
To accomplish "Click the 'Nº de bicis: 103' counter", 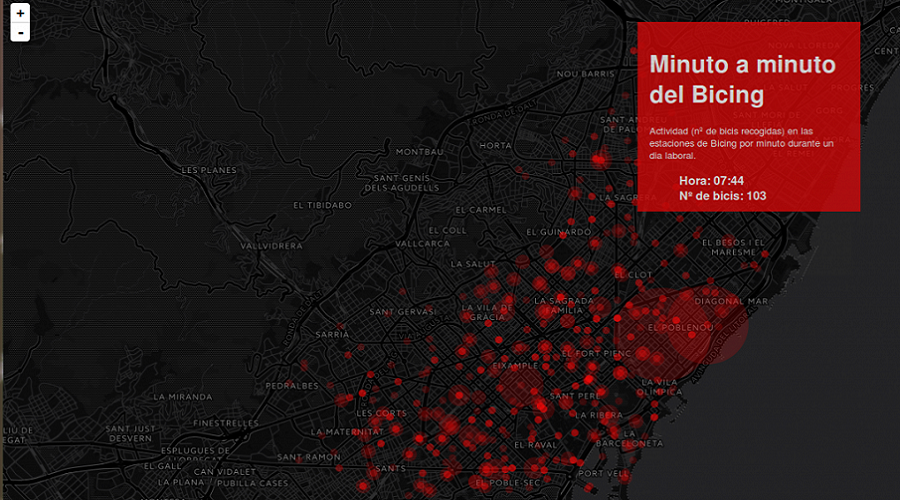I will tap(723, 196).
